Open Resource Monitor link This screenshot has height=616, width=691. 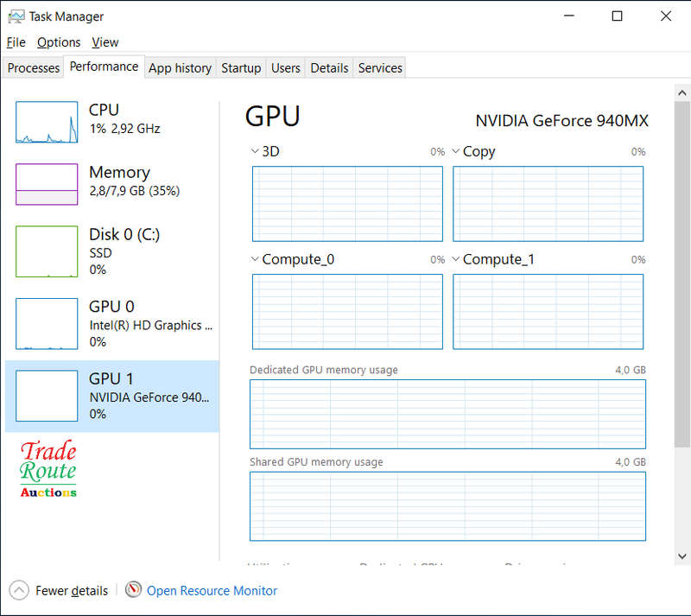[x=212, y=590]
